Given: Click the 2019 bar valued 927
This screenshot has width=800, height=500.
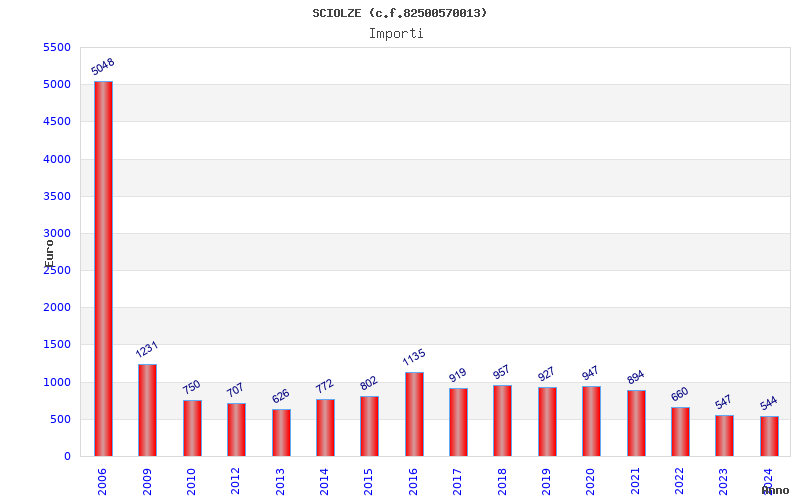Looking at the screenshot, I should [547, 422].
